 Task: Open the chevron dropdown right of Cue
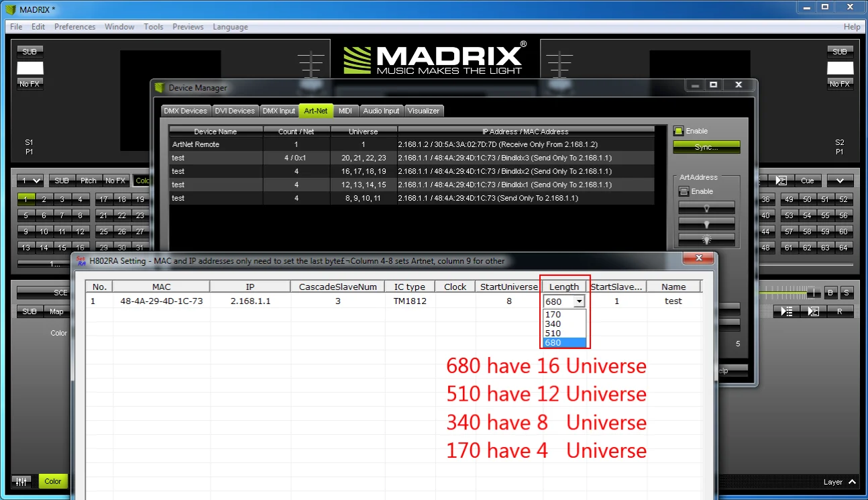840,181
